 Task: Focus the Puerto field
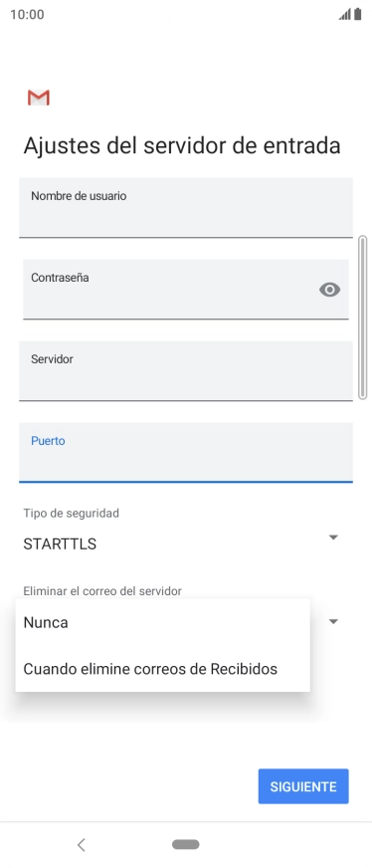click(x=186, y=452)
